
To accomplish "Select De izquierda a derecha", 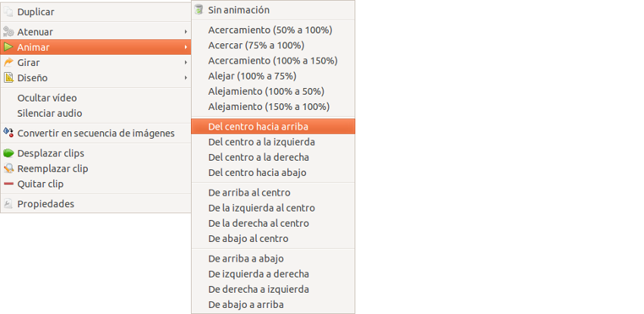I will (x=273, y=274).
